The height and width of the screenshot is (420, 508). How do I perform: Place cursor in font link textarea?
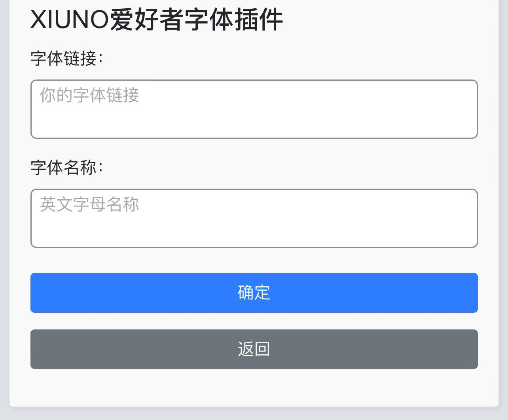[254, 109]
